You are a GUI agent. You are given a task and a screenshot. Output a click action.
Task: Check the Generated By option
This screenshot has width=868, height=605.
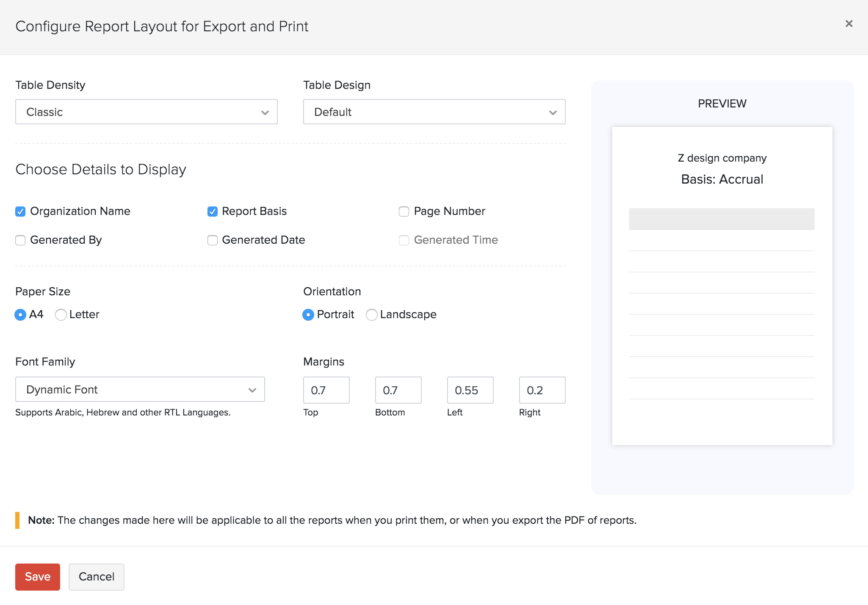tap(20, 240)
